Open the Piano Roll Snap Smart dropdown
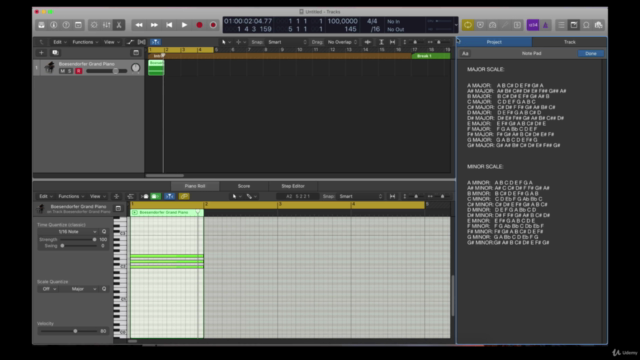Screen dimensions: 640x360 360,196
